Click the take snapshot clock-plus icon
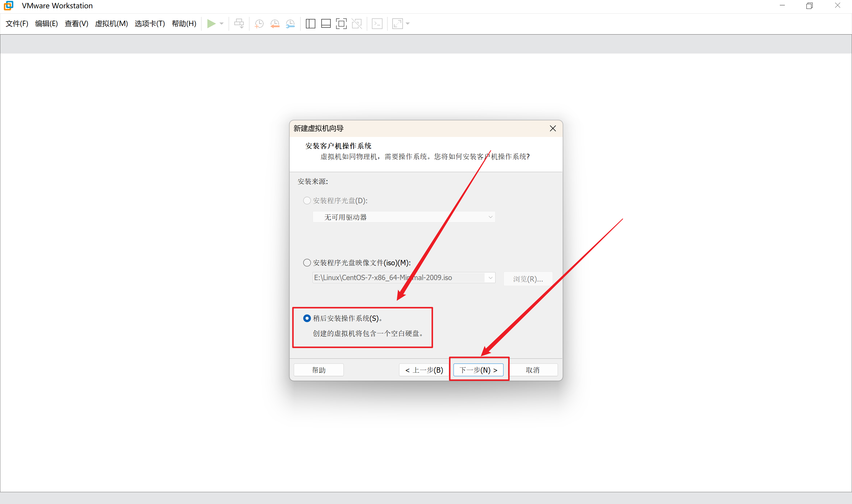 click(x=259, y=23)
